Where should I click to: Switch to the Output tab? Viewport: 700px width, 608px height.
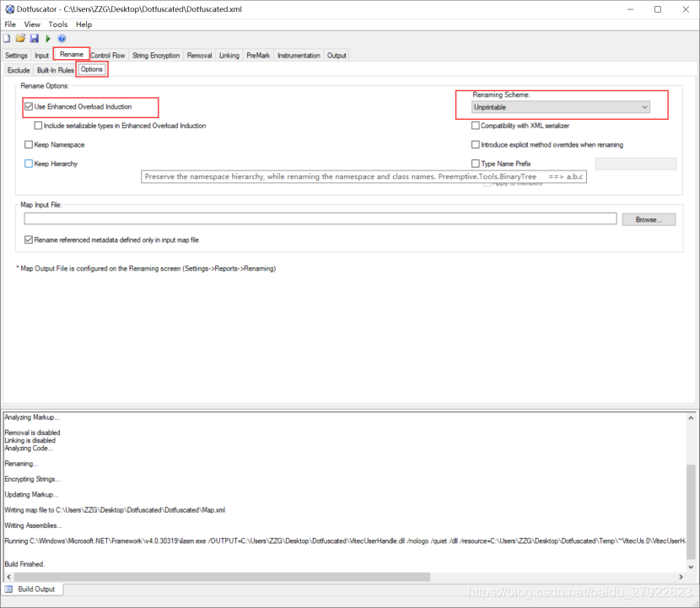click(x=337, y=56)
